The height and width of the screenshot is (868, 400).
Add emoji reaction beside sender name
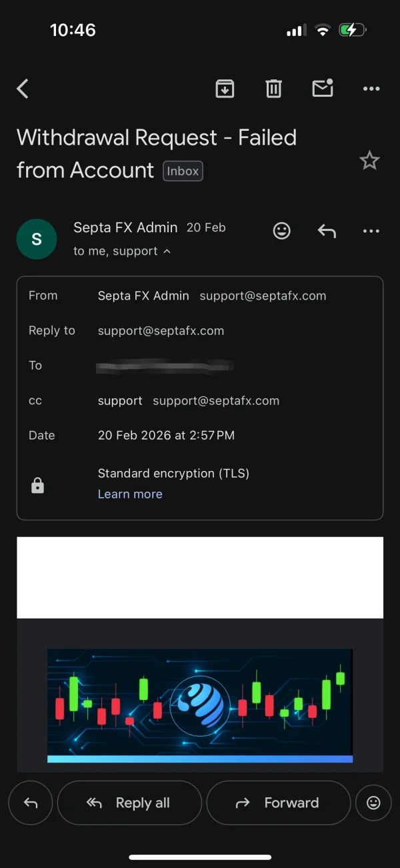pyautogui.click(x=282, y=231)
